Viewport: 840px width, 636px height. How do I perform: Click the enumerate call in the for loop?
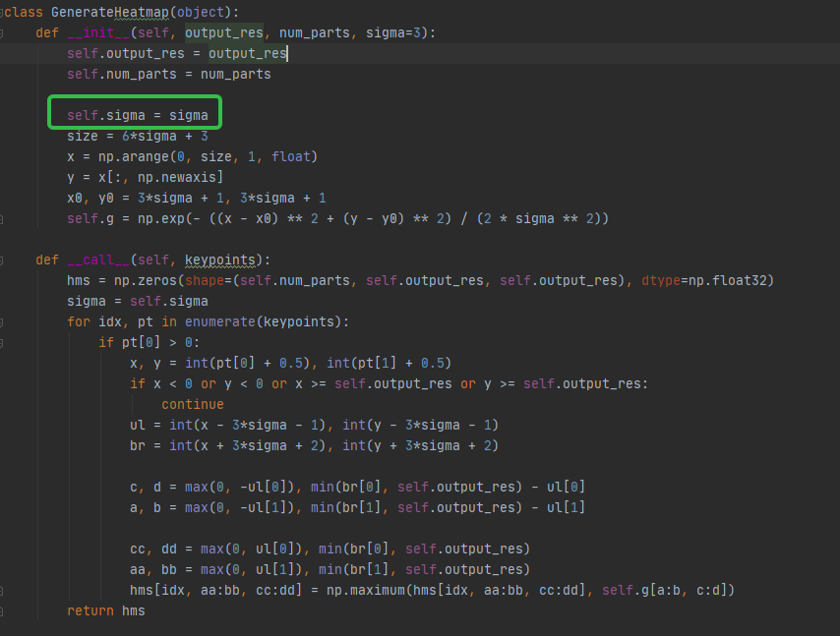[220, 321]
